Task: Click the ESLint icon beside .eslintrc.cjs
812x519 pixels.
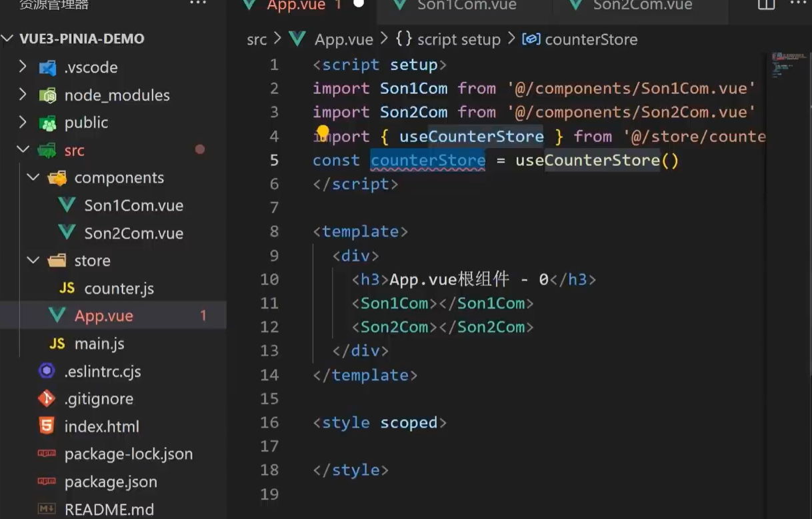Action: click(x=45, y=371)
